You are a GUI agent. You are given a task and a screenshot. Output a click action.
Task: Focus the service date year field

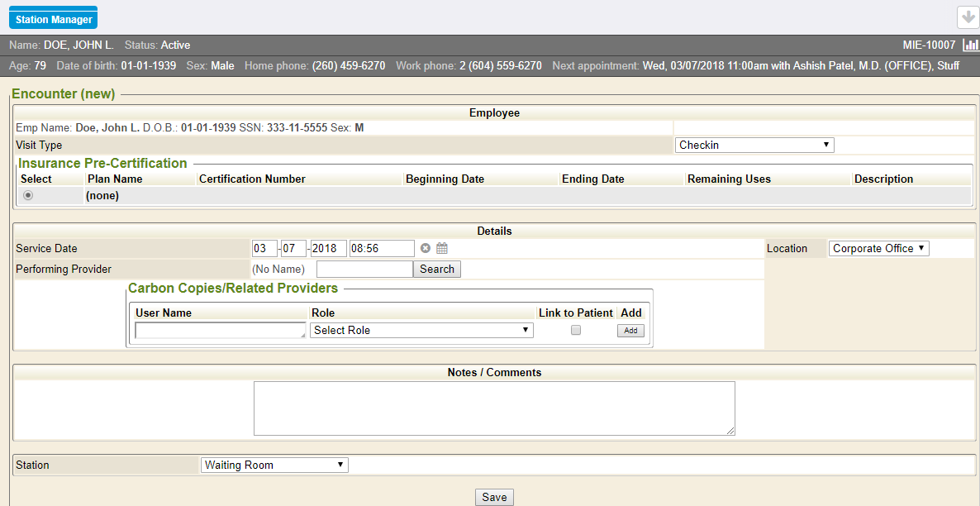328,249
